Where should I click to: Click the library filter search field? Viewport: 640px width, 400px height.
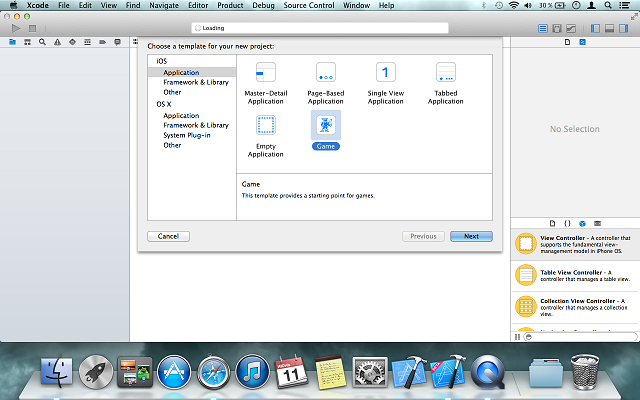580,337
